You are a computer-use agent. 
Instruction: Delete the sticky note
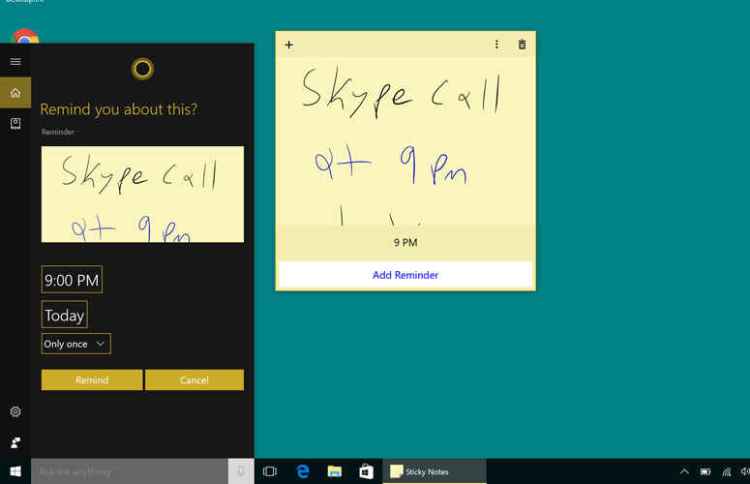click(x=522, y=44)
